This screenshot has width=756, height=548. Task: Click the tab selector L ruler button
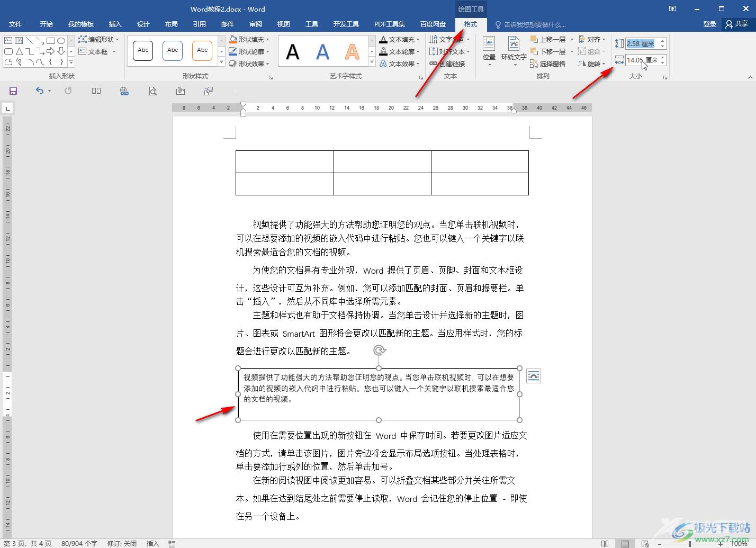point(7,109)
